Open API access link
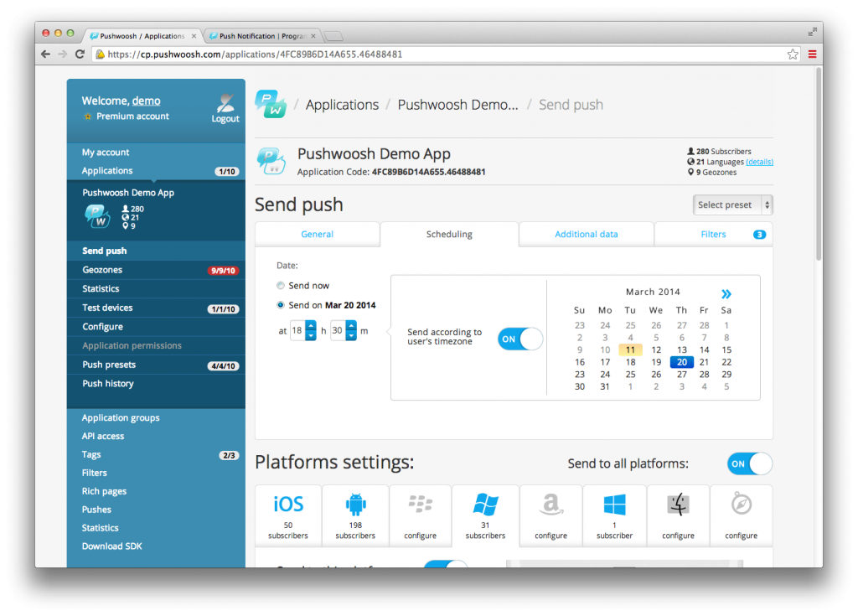This screenshot has width=858, height=616. tap(103, 437)
